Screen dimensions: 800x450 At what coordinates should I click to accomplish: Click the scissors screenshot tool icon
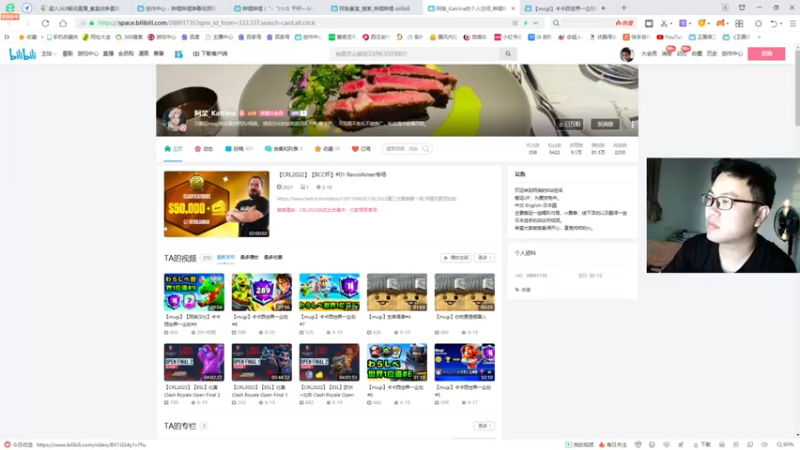664,23
